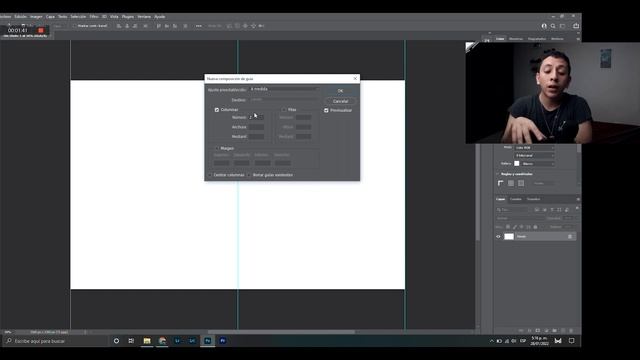The image size is (640, 360).
Task: Open the Color RGB mode dropdown
Action: [534, 148]
